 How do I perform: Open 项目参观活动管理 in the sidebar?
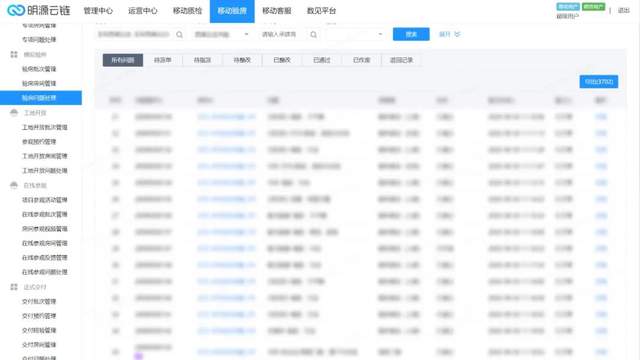(45, 200)
